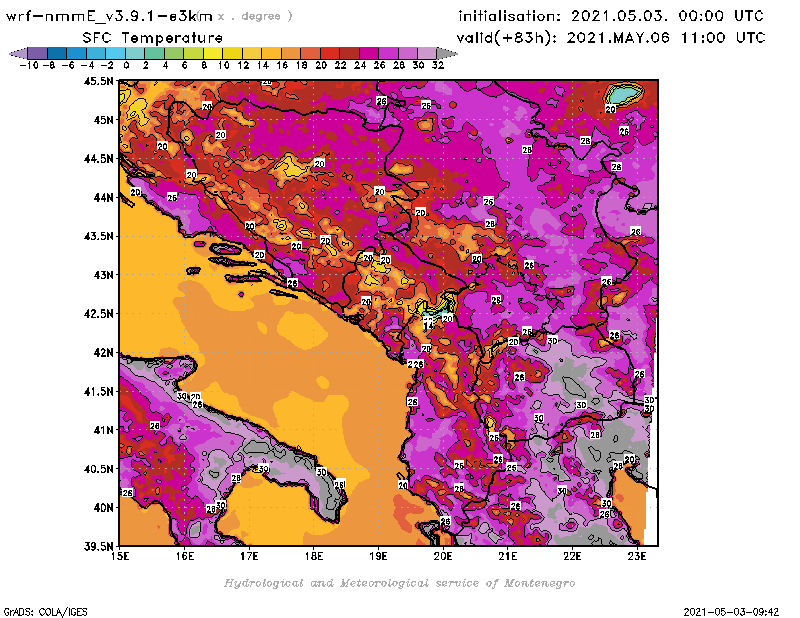Click the red legend swatch between 20 and 22
Screen dimensions: 800x618
[x=330, y=53]
